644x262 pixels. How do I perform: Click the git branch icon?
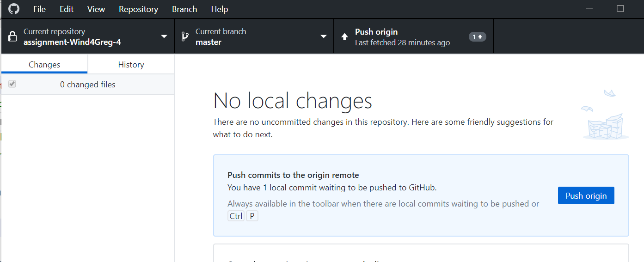(185, 37)
